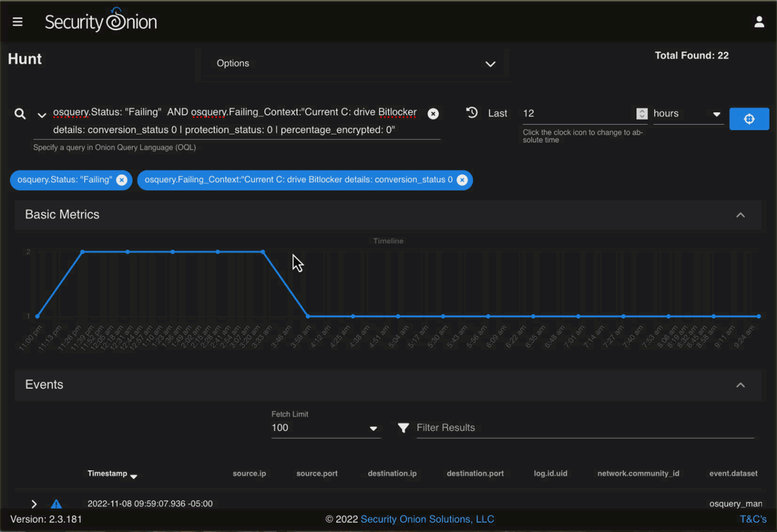Open the Security Onion Solutions LLC link

(x=427, y=519)
